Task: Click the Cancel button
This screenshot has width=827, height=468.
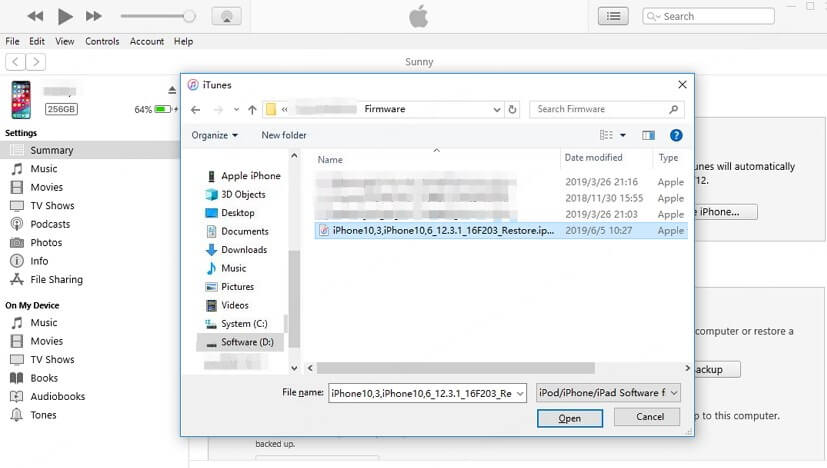Action: (649, 417)
